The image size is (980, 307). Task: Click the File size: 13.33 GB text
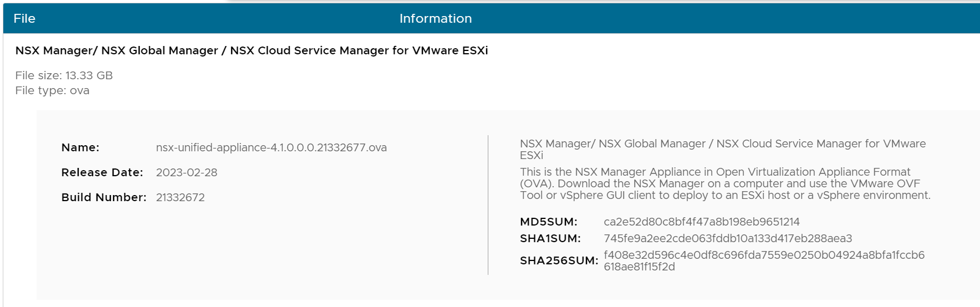64,75
